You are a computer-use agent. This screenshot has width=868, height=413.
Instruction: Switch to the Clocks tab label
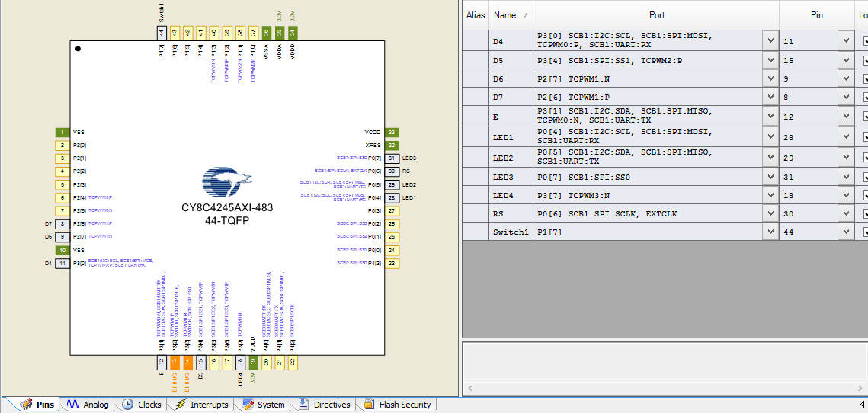click(149, 405)
